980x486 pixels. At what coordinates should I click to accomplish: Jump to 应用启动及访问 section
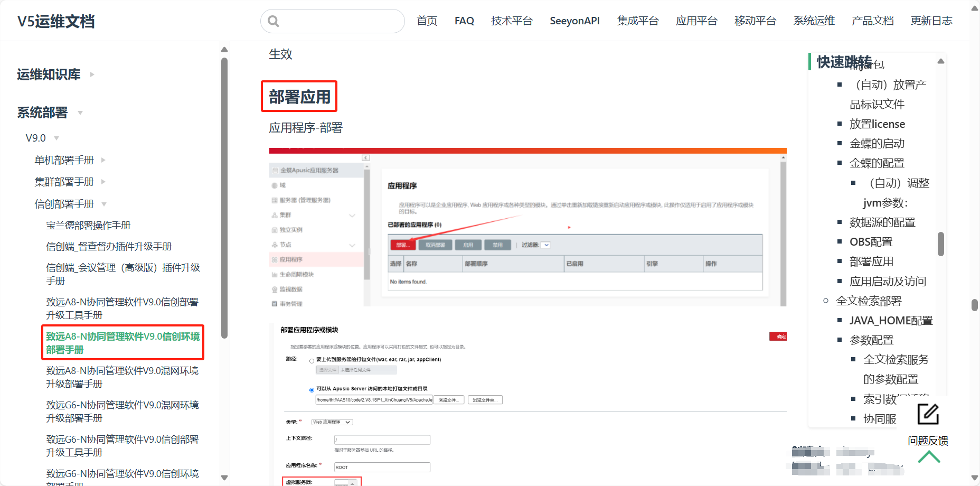click(888, 281)
